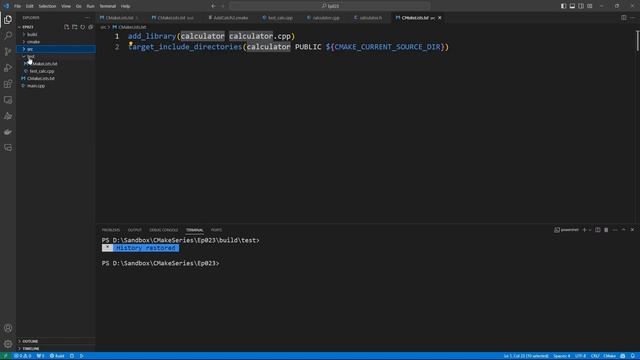Click the lightbulb code action icon
The image size is (640, 360).
coord(131,43)
